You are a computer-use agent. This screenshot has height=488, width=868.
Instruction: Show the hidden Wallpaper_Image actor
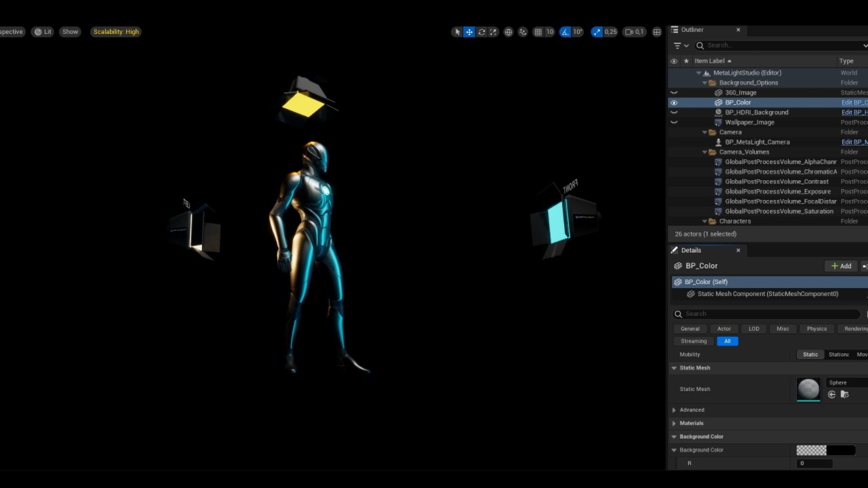tap(674, 123)
